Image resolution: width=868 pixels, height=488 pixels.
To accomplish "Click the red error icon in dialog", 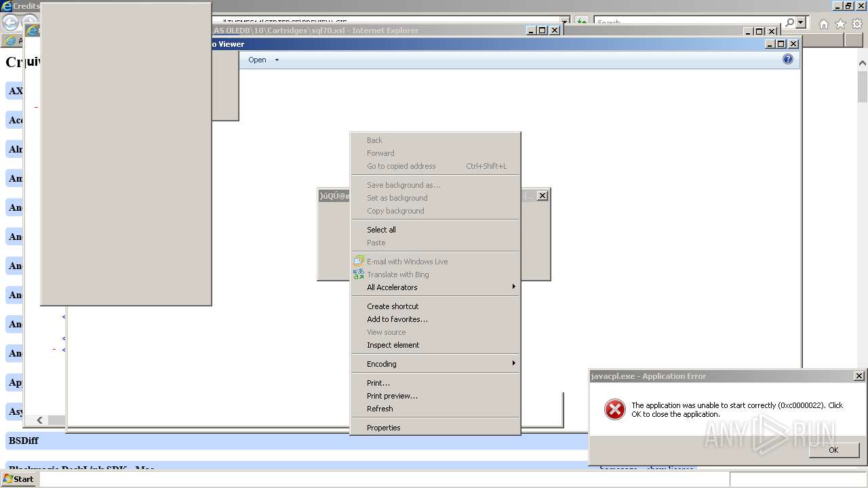I will (x=614, y=409).
